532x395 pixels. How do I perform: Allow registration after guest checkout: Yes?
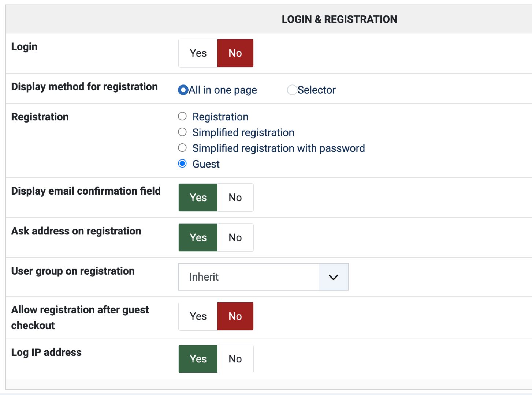click(x=198, y=316)
